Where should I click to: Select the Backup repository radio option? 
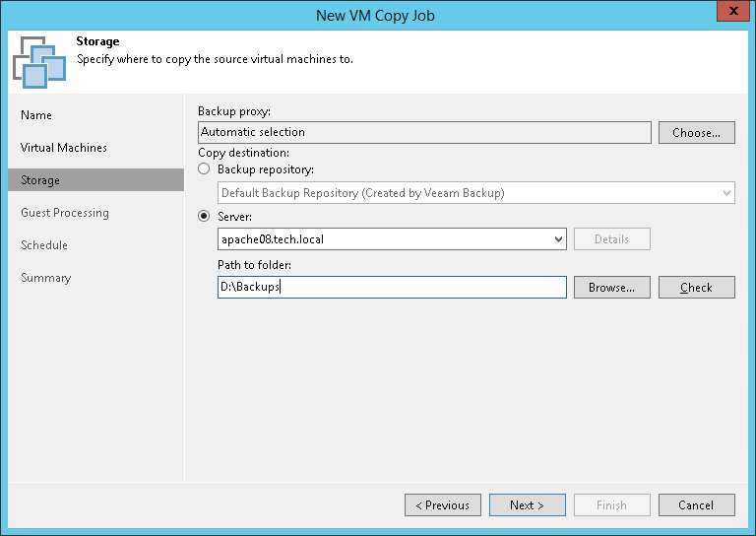(205, 170)
